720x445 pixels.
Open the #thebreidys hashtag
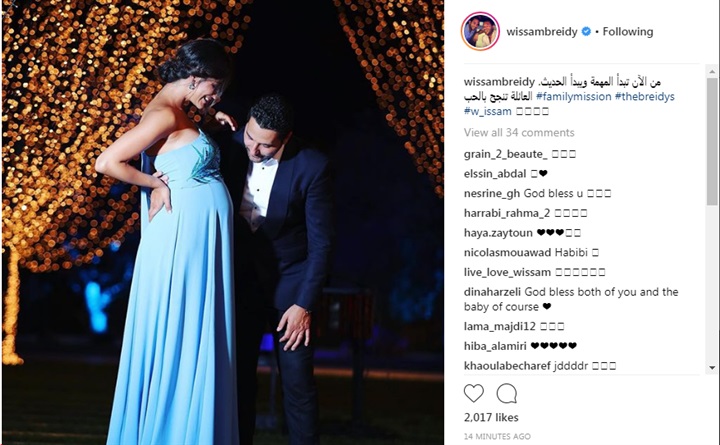645,96
